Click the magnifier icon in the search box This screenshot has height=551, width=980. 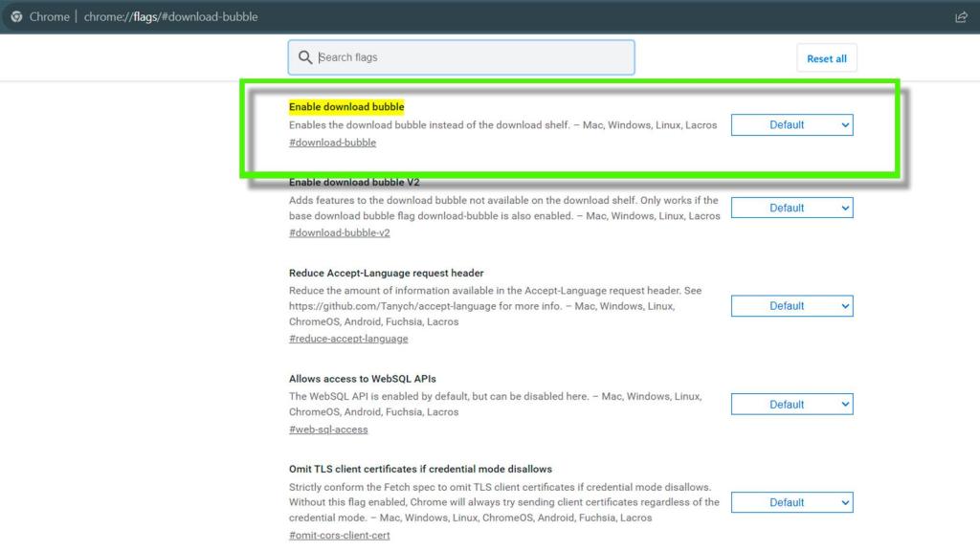coord(305,57)
